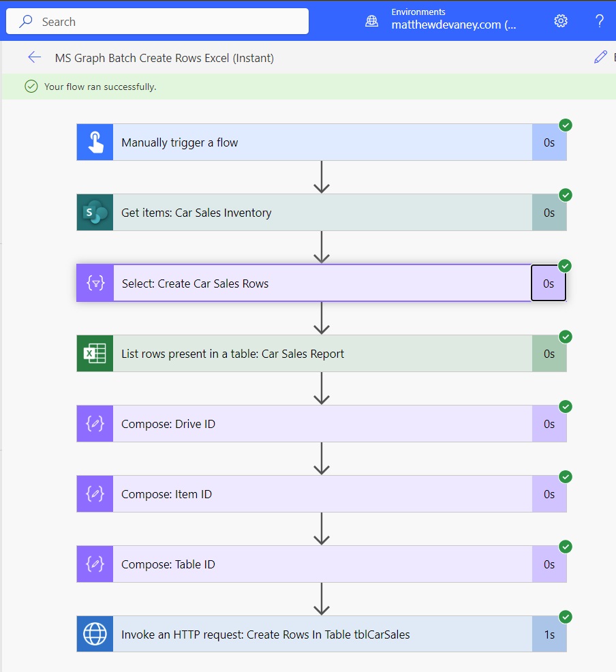Click the Compose: Drive ID braces icon
Viewport: 616px width, 672px height.
[x=95, y=424]
